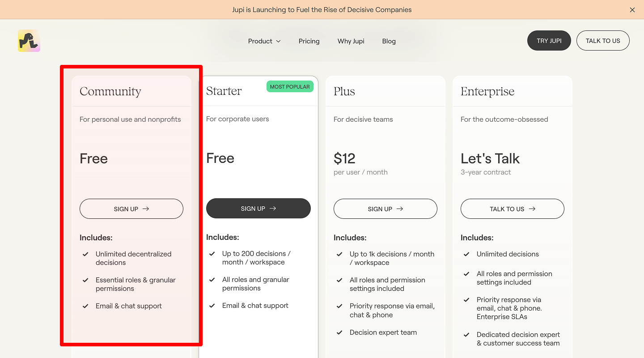Sign up for the Community plan
The width and height of the screenshot is (644, 358).
click(x=131, y=209)
